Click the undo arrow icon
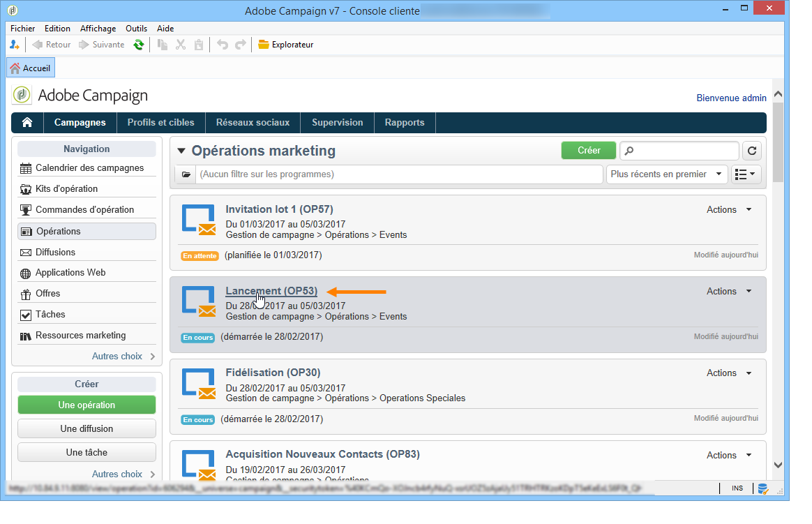 223,45
